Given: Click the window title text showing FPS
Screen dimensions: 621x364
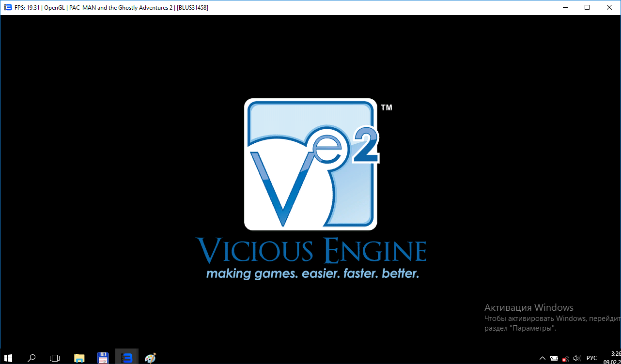Looking at the screenshot, I should point(111,8).
